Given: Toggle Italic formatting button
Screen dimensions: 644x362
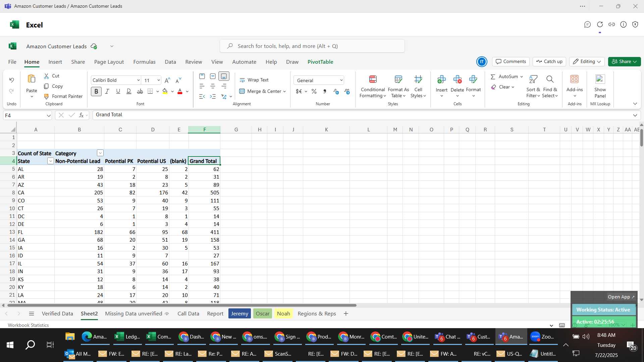Looking at the screenshot, I should click(x=107, y=91).
